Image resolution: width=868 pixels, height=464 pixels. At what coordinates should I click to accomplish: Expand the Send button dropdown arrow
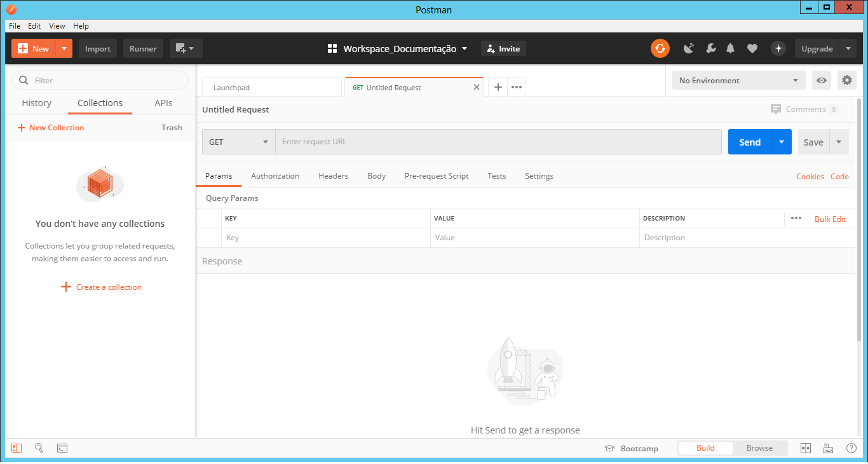tap(782, 142)
